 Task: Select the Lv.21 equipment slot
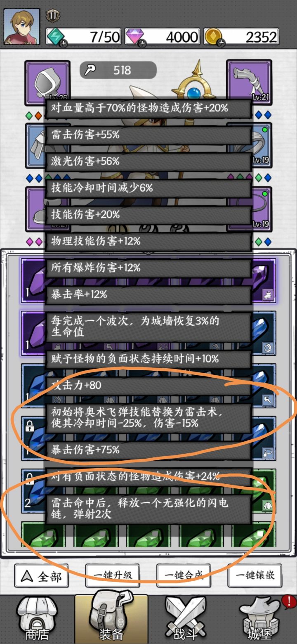(x=249, y=83)
